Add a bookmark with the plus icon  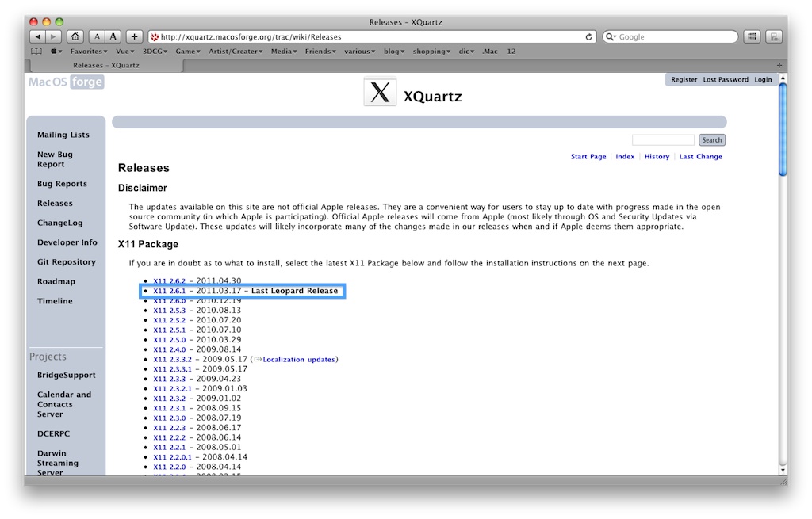134,36
